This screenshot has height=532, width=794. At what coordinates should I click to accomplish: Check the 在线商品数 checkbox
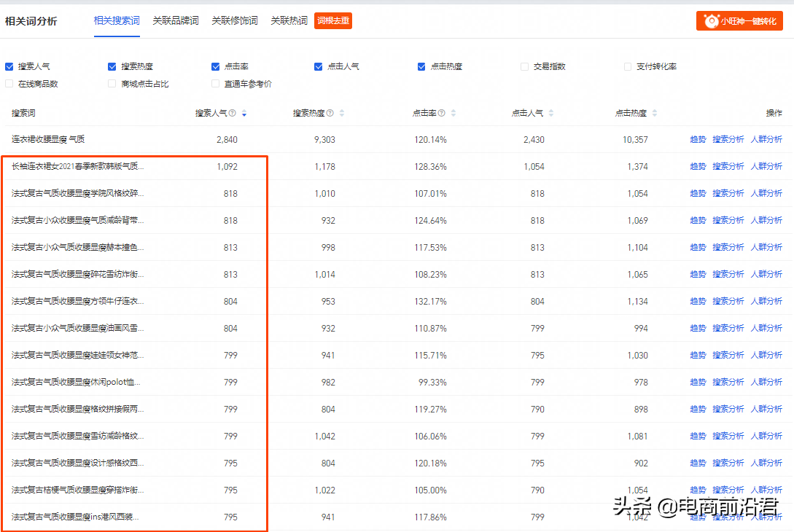point(8,83)
